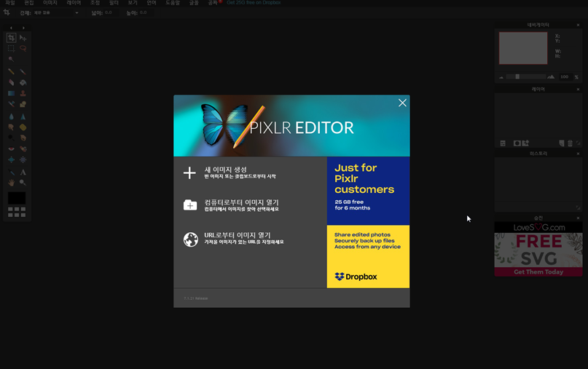Open the 조정 (Adjustment) menu
The image size is (588, 369).
pyautogui.click(x=95, y=3)
